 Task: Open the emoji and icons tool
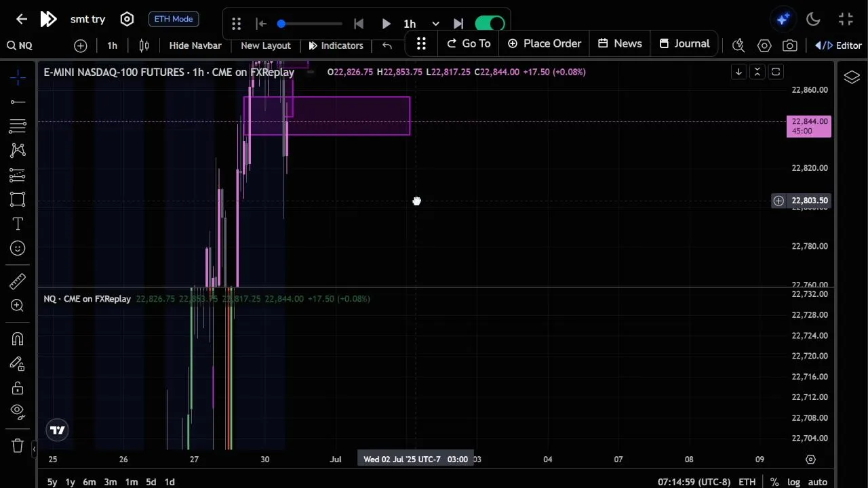pos(18,249)
